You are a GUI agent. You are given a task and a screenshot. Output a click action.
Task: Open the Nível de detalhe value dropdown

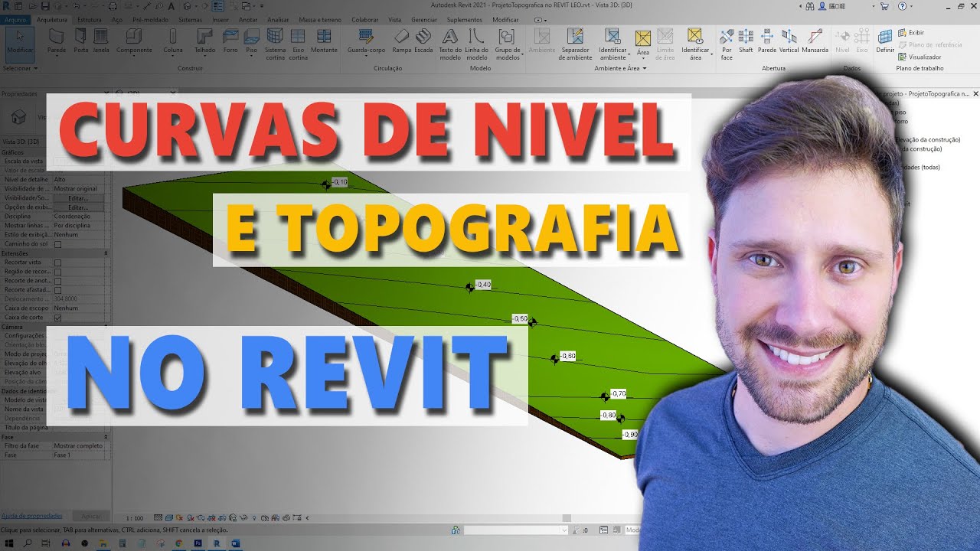[x=80, y=179]
